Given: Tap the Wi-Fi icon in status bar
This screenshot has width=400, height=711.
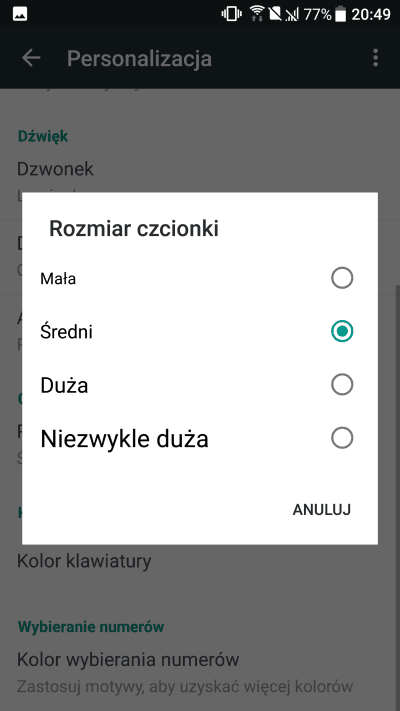Looking at the screenshot, I should coord(258,14).
